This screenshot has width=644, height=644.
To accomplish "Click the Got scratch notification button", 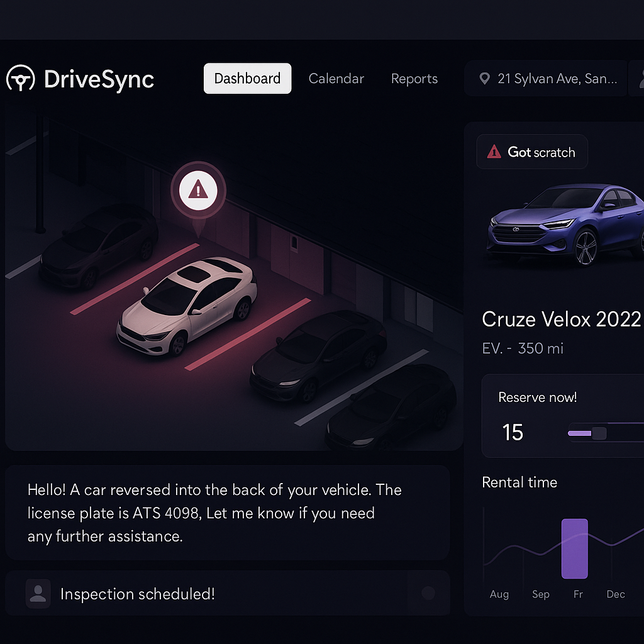I will pyautogui.click(x=532, y=152).
